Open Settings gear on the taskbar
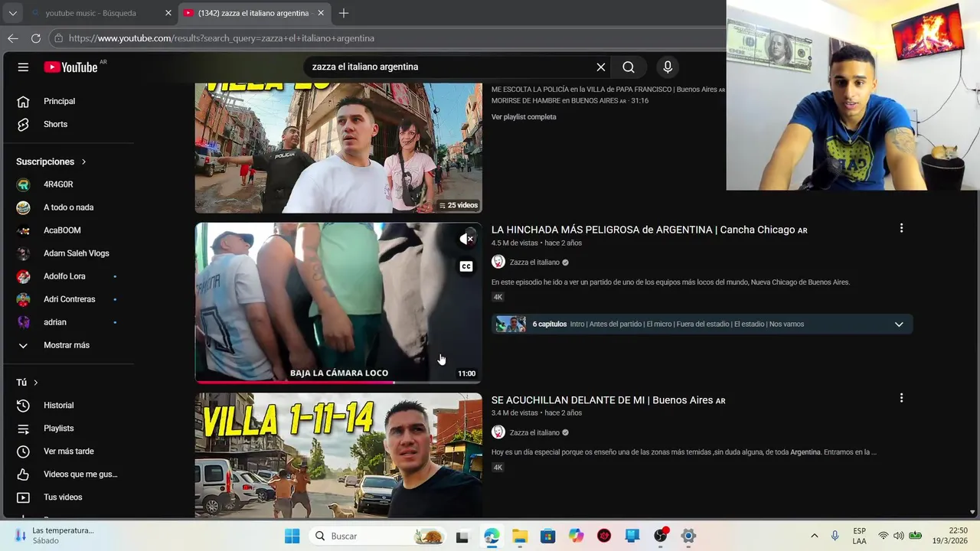Image resolution: width=980 pixels, height=551 pixels. click(x=688, y=536)
